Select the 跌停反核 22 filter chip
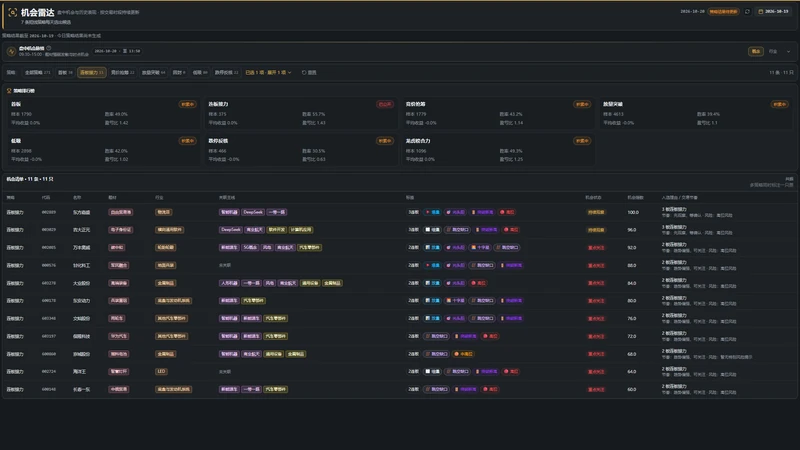 [x=227, y=72]
